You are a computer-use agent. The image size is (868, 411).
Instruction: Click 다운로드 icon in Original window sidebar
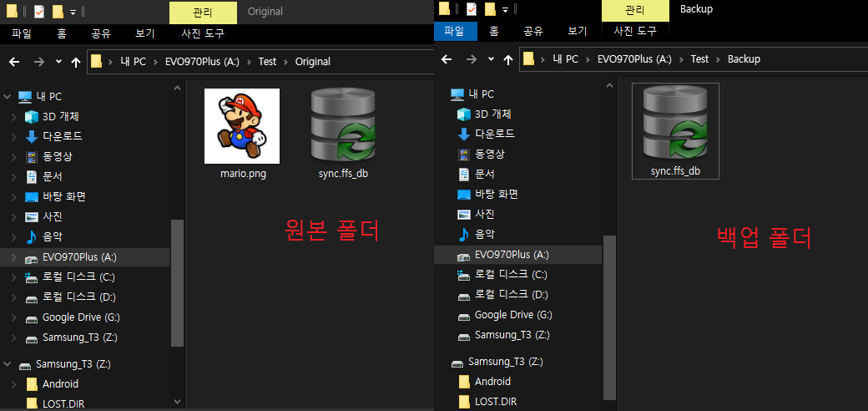tap(32, 136)
